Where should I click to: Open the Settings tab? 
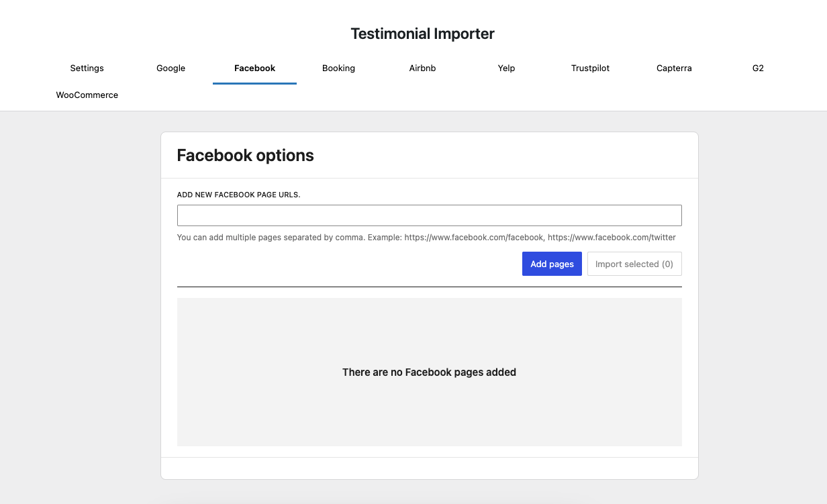pos(87,68)
